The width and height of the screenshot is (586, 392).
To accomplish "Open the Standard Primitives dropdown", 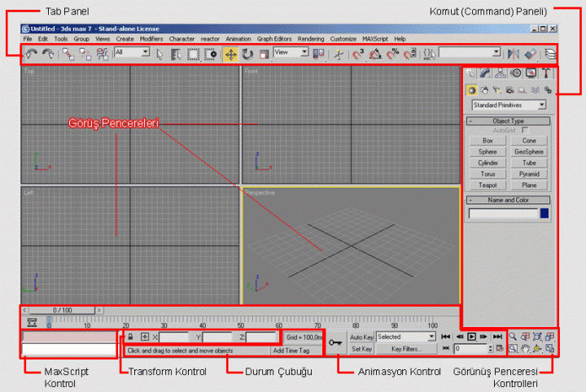I will pos(509,105).
